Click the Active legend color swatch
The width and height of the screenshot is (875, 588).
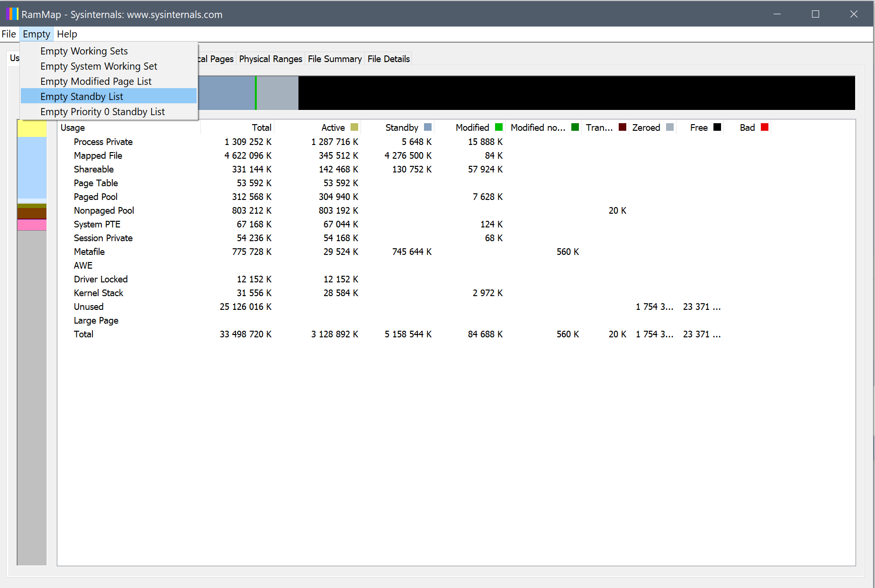[x=354, y=127]
